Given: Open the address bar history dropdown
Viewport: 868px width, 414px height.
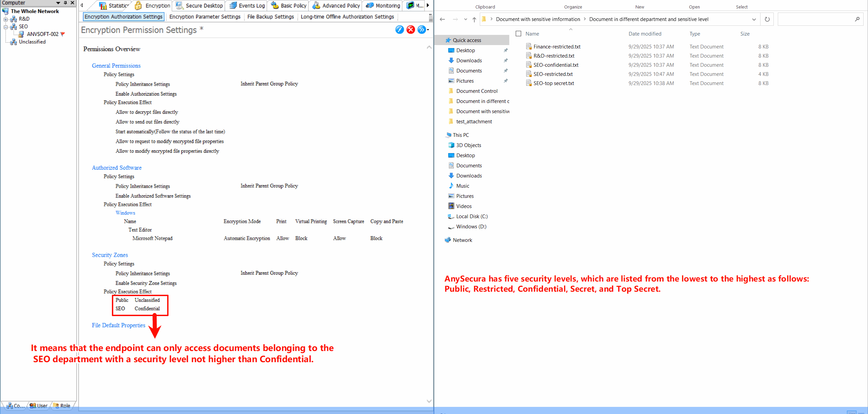Looking at the screenshot, I should click(754, 19).
